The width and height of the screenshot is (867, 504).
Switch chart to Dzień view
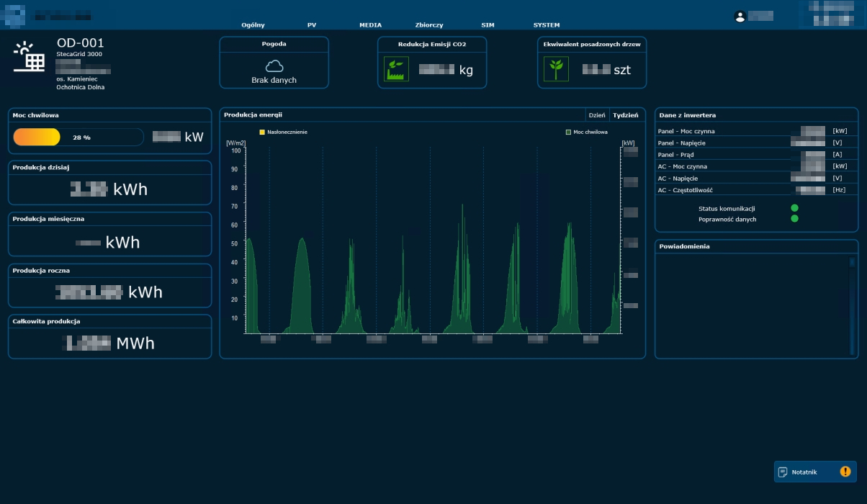pyautogui.click(x=596, y=115)
